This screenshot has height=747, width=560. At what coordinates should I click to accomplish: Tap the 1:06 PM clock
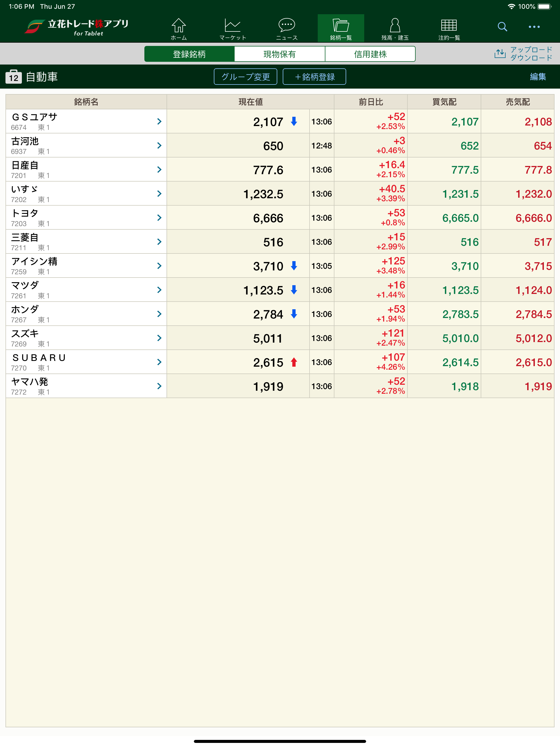21,6
